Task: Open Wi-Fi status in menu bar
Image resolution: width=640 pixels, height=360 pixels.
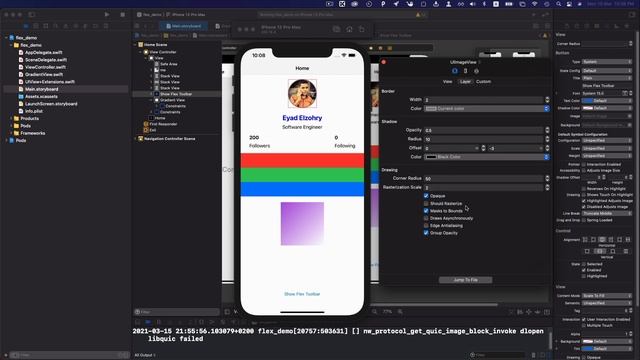Action: [535, 4]
